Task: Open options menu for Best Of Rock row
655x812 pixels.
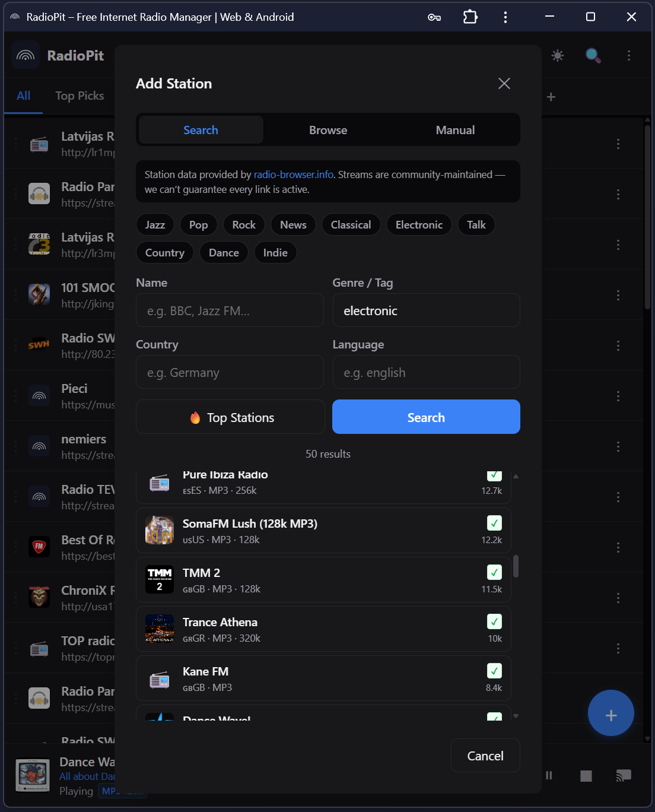Action: (618, 547)
